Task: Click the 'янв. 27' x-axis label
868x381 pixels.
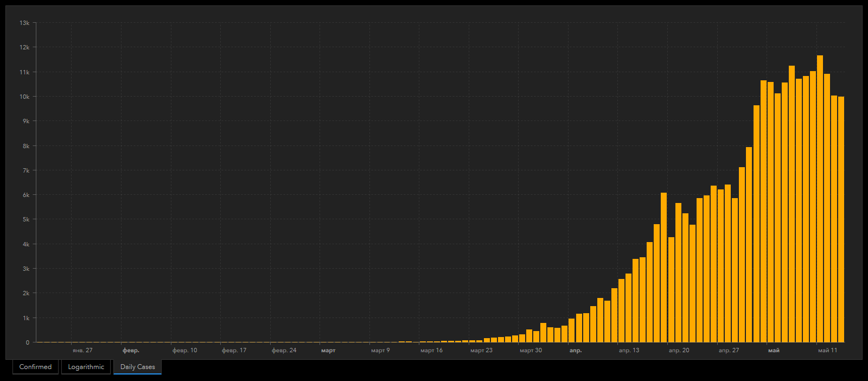Action: (82, 351)
